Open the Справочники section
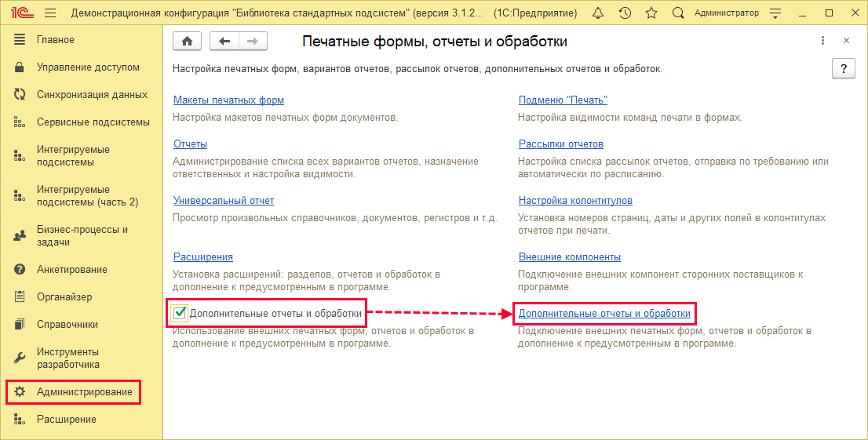The width and height of the screenshot is (868, 440). pyautogui.click(x=67, y=325)
